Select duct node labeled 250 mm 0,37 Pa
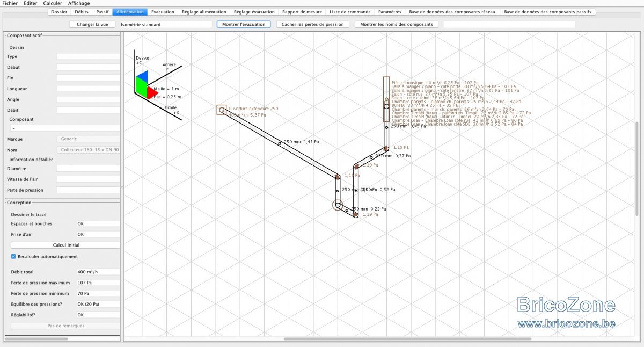Screen dimensions: 644x347 [x=371, y=157]
